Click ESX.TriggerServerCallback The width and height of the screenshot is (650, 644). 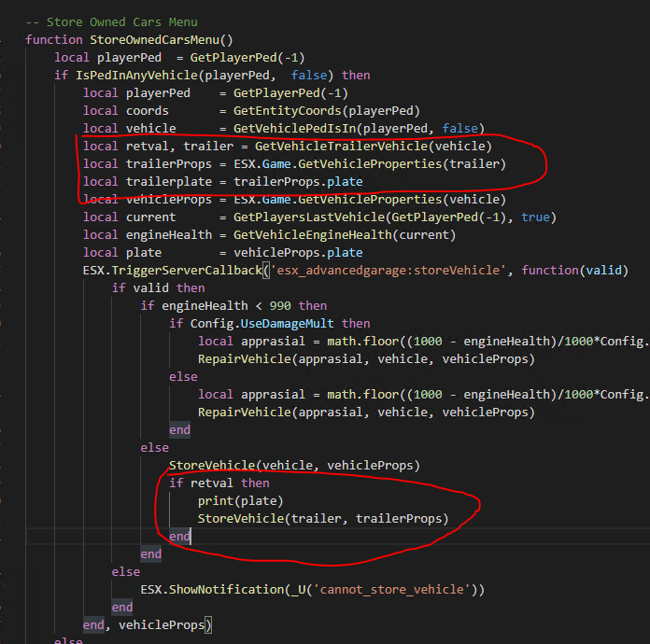tap(173, 271)
